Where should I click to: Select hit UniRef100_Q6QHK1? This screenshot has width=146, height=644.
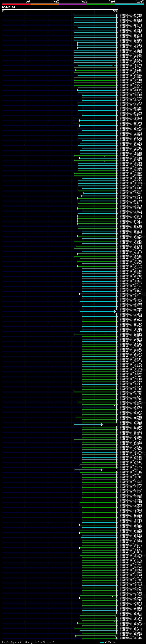[x=131, y=407]
